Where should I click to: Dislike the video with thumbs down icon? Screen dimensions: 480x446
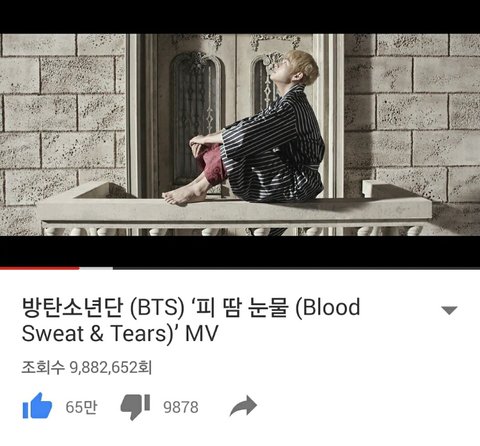(x=135, y=406)
